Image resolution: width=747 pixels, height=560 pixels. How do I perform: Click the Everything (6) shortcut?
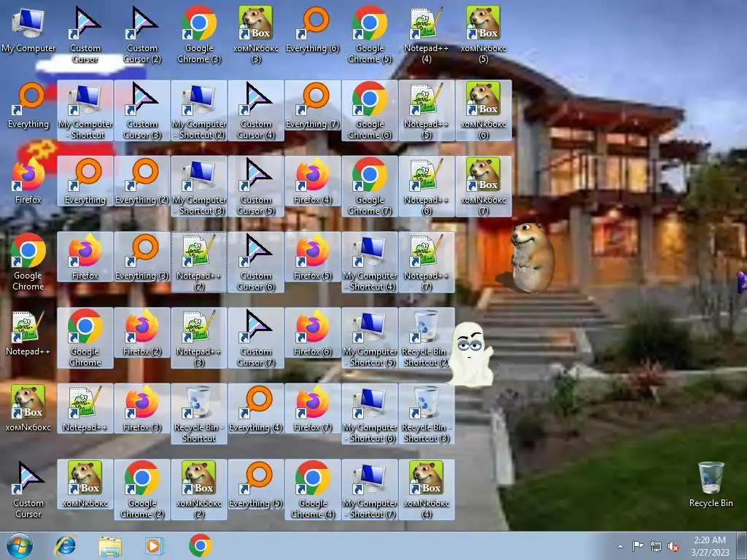(312, 29)
